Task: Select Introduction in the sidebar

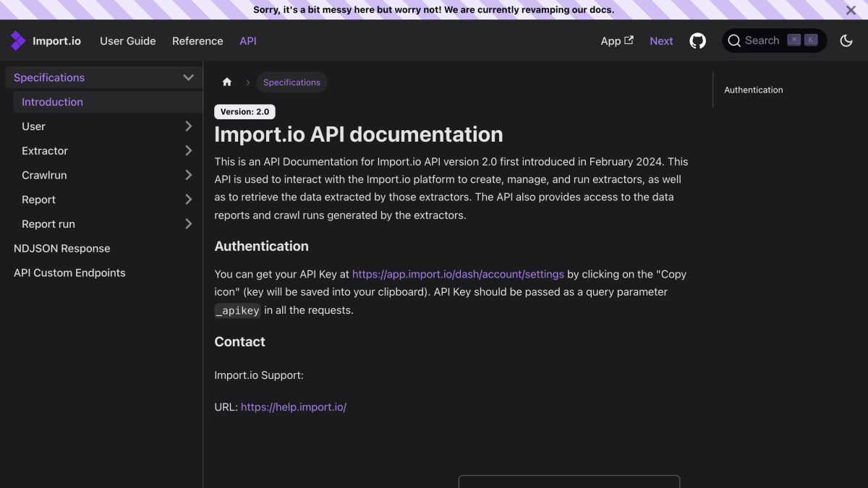Action: click(108, 102)
